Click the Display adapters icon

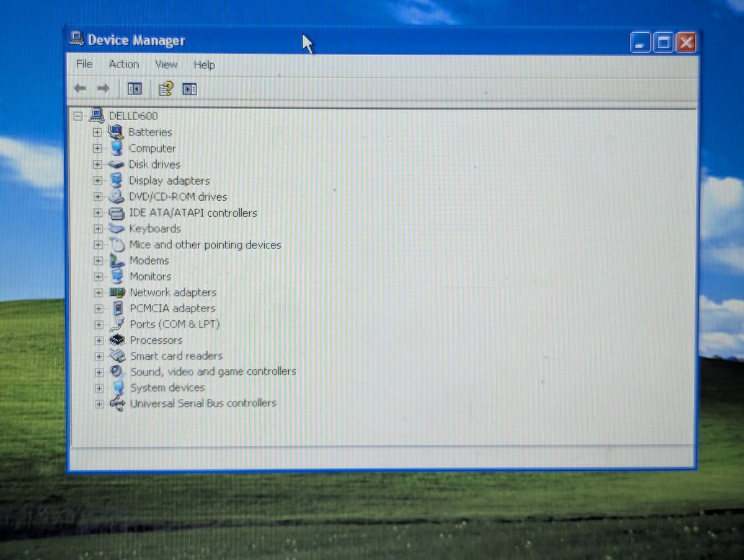point(117,180)
